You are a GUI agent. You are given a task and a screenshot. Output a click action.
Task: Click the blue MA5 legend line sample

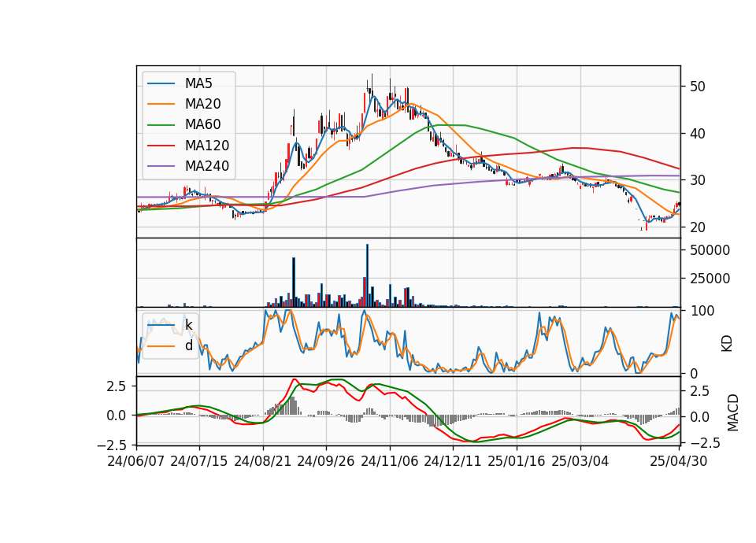click(161, 83)
